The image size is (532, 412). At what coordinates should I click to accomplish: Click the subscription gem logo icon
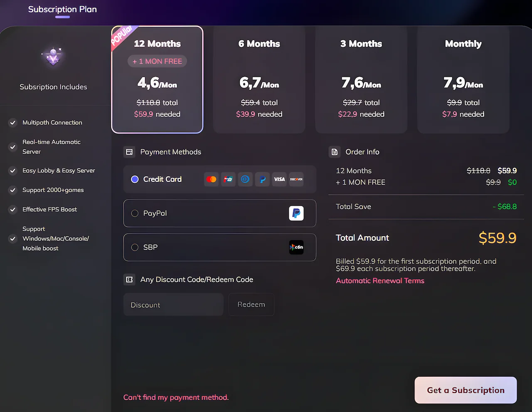[x=53, y=57]
